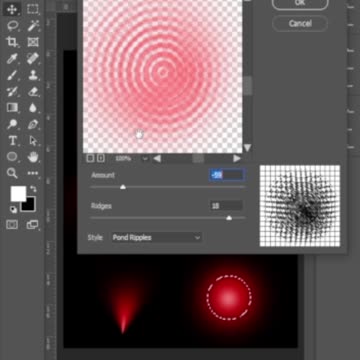Select the Hand tool
This screenshot has width=360, height=360.
[33, 156]
